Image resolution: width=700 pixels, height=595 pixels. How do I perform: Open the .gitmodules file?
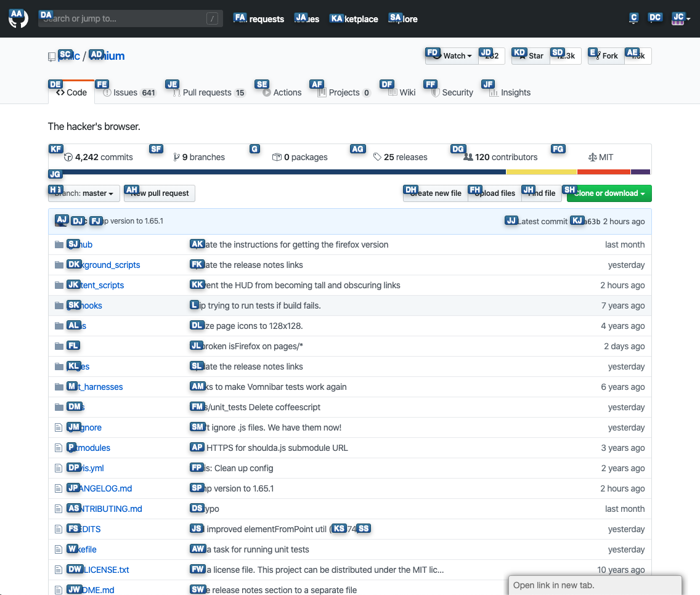click(x=88, y=448)
